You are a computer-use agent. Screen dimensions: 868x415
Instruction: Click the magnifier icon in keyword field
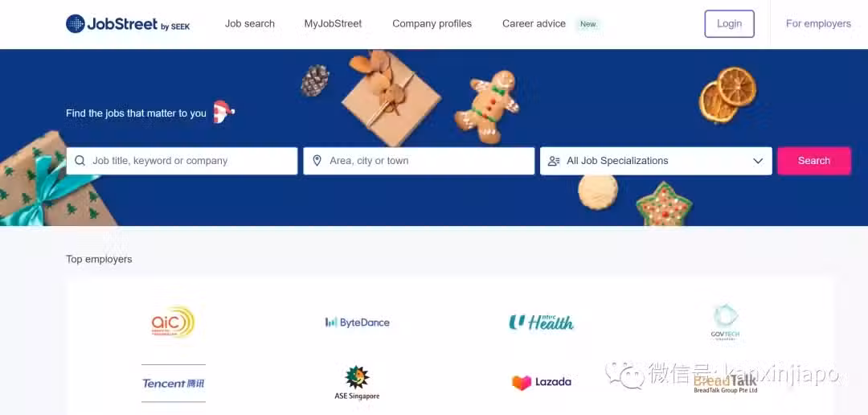(80, 161)
